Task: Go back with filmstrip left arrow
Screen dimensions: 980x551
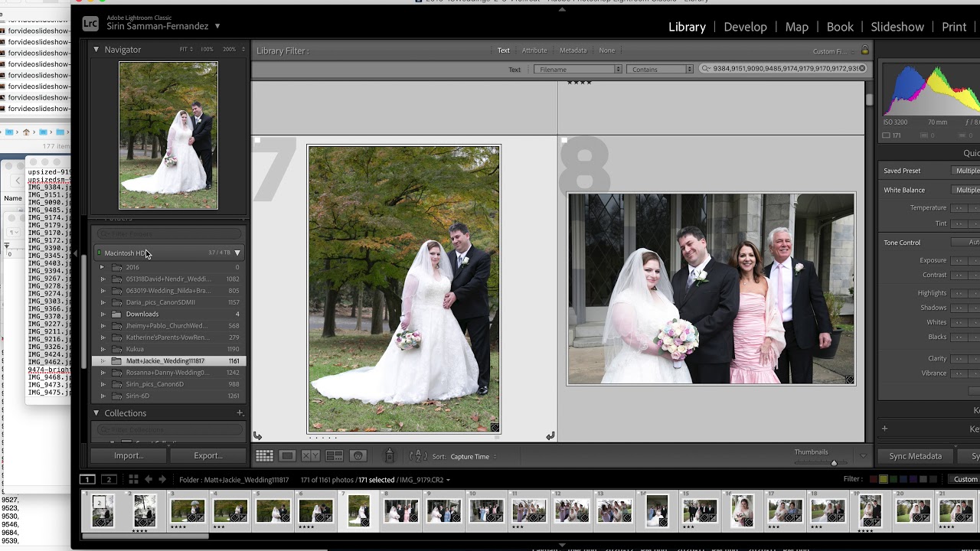Action: tap(149, 479)
